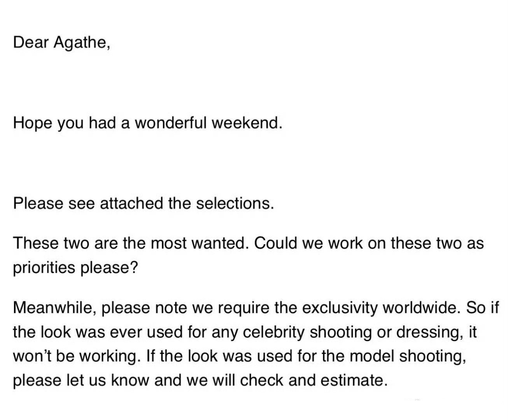Click the word "selections"

point(233,203)
